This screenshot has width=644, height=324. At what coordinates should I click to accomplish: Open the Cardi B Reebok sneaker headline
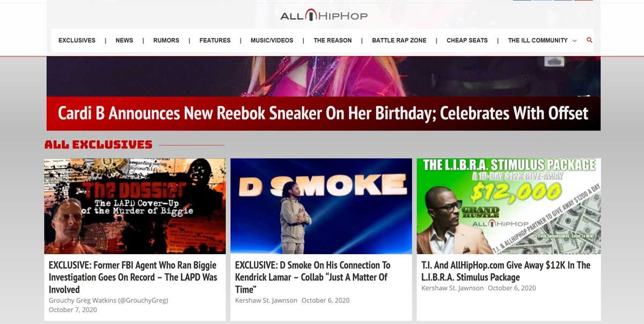(323, 113)
